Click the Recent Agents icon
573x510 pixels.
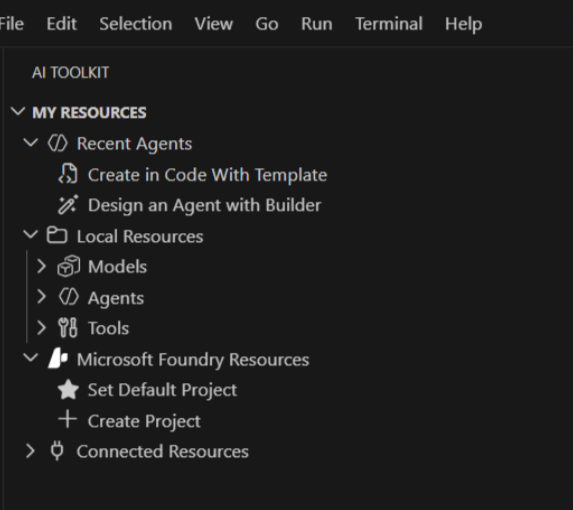(x=58, y=143)
